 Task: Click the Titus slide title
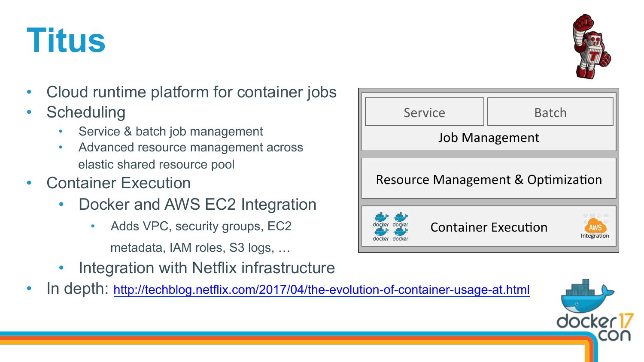click(x=66, y=41)
